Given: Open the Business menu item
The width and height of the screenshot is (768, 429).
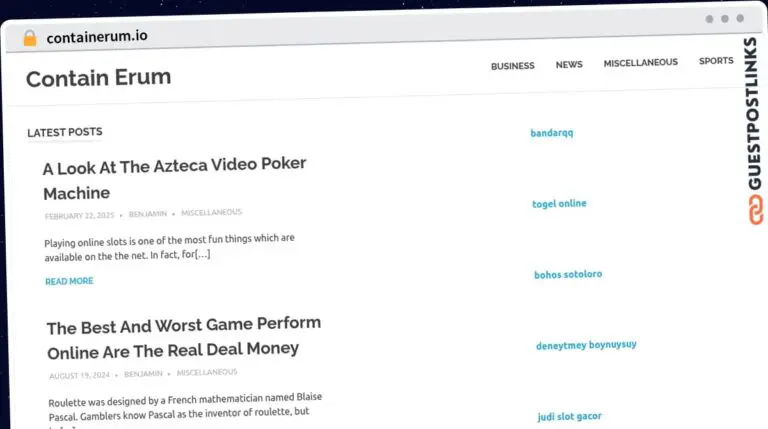Looking at the screenshot, I should tap(512, 66).
